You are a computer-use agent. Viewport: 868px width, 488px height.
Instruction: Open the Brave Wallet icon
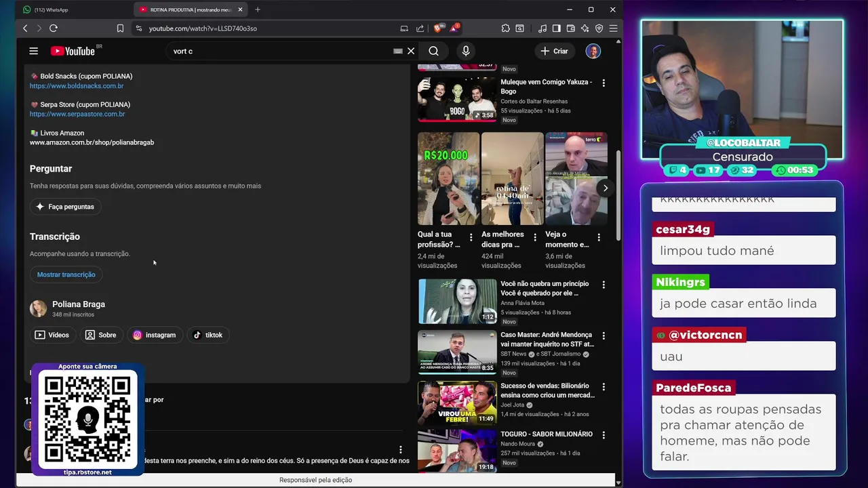pyautogui.click(x=571, y=28)
